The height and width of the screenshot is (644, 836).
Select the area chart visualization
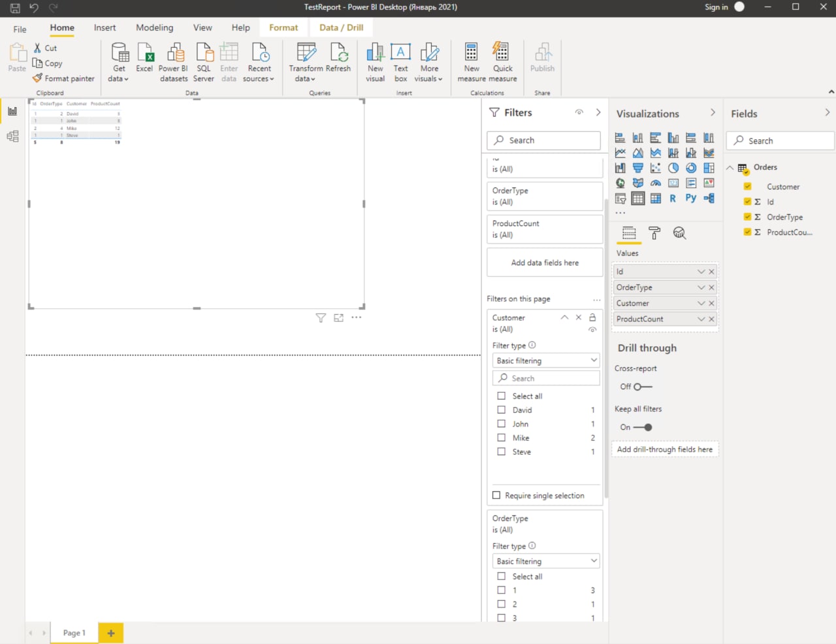pyautogui.click(x=637, y=153)
